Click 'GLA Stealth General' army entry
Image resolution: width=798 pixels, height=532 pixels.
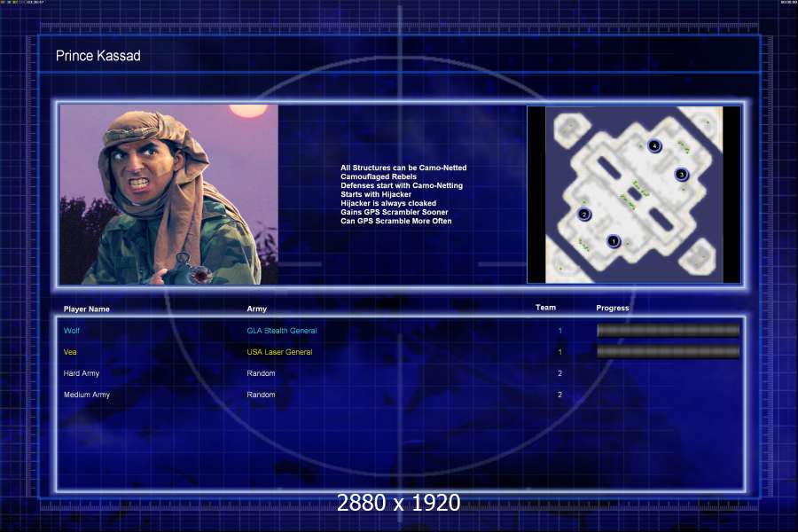(281, 331)
